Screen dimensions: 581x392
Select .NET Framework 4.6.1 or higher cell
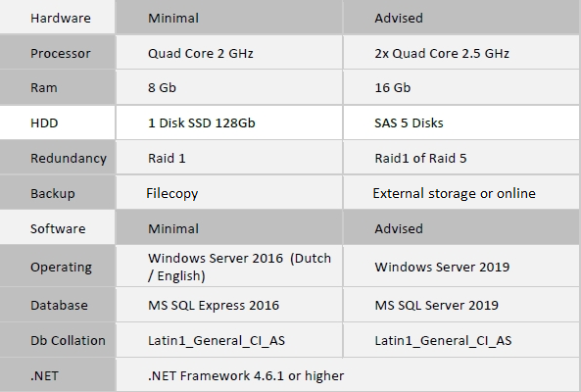click(348, 375)
